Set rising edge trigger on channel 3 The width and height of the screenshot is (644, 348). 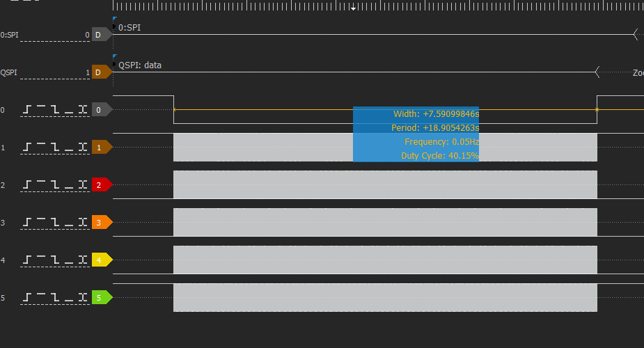click(26, 223)
